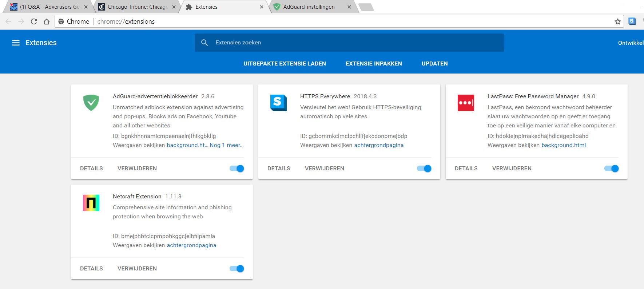Open HTTPS Everywhere achtergrondpagina link
Viewport: 644px width, 289px height.
coord(379,145)
